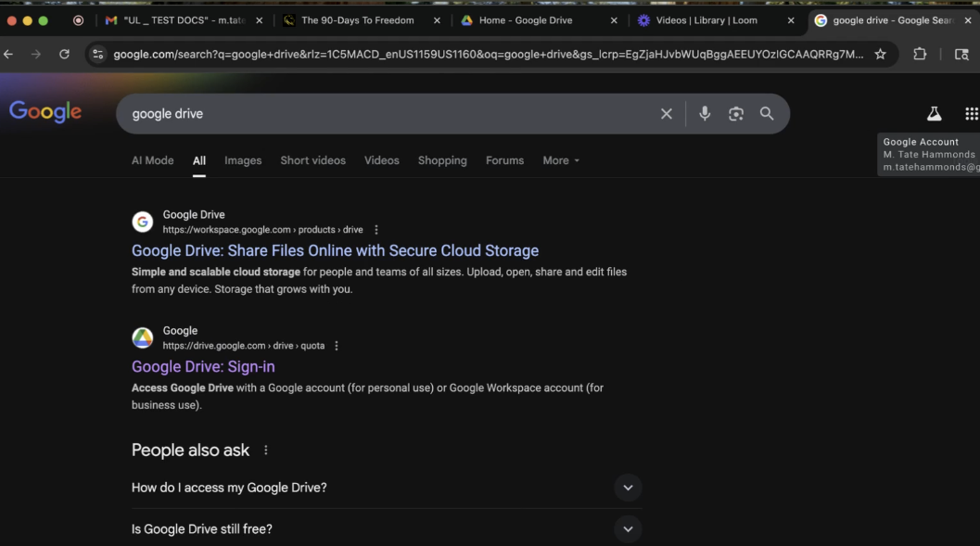The height and width of the screenshot is (546, 980).
Task: Select the All results tab
Action: click(x=199, y=160)
